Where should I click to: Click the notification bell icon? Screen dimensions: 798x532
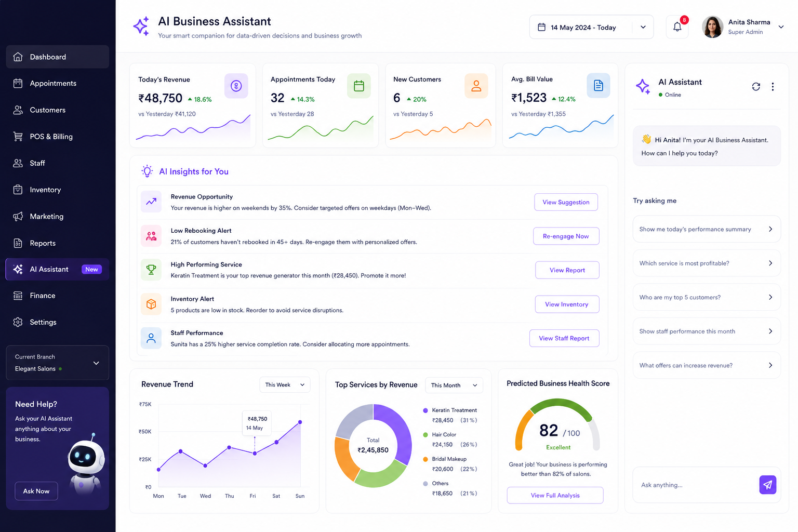[677, 27]
